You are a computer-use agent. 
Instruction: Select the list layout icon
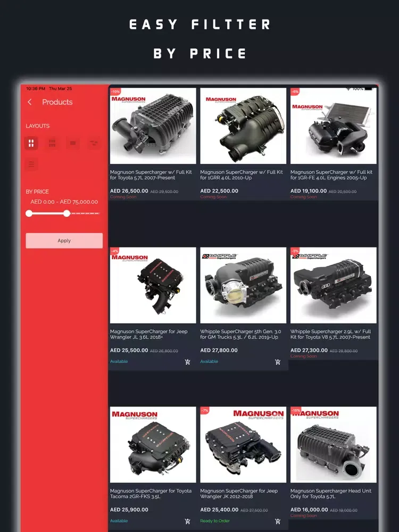click(x=31, y=164)
